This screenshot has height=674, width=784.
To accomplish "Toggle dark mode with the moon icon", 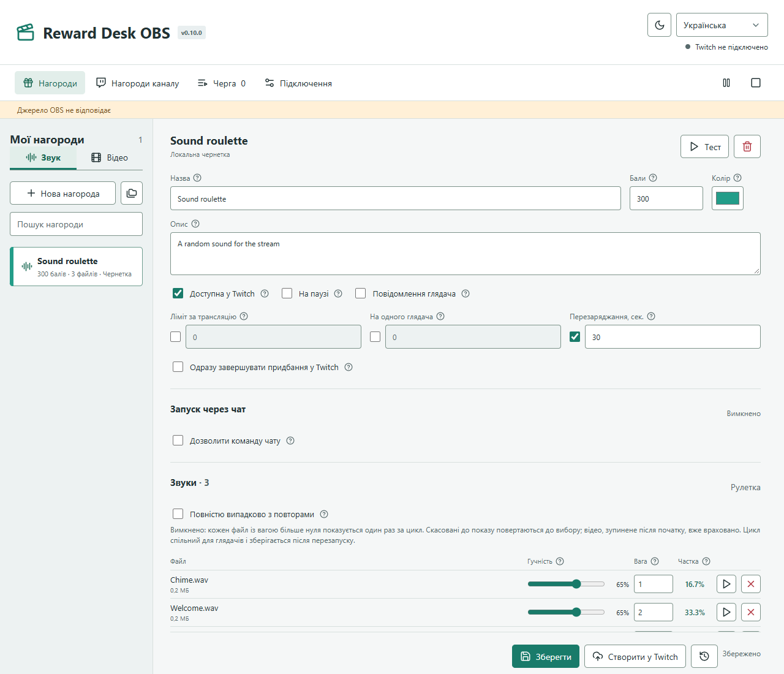I will (659, 25).
